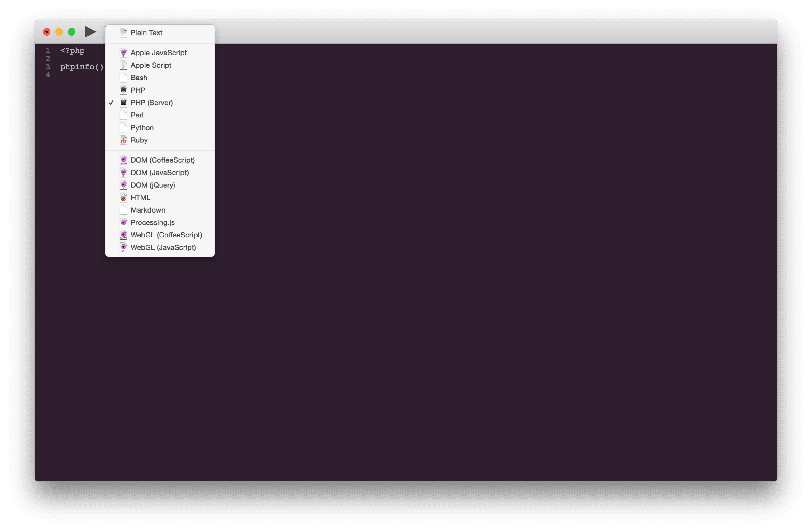Choose PHP (Server) menu entry
The width and height of the screenshot is (812, 531).
(160, 103)
